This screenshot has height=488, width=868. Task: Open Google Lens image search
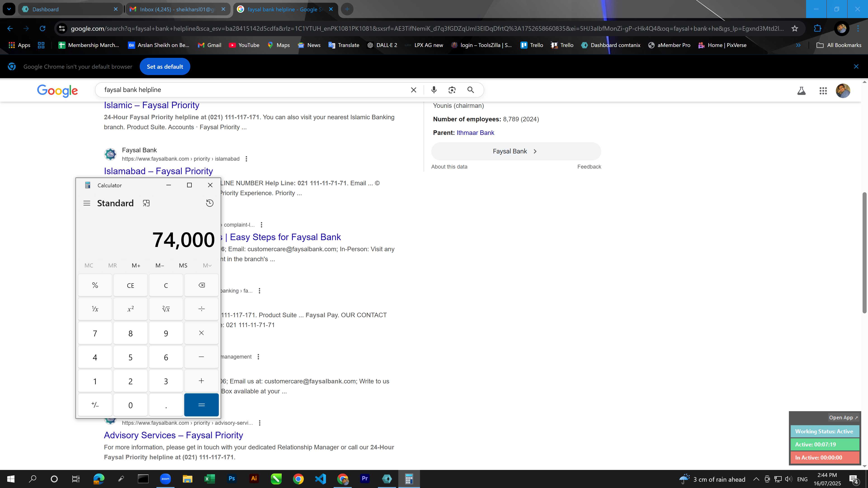tap(452, 90)
